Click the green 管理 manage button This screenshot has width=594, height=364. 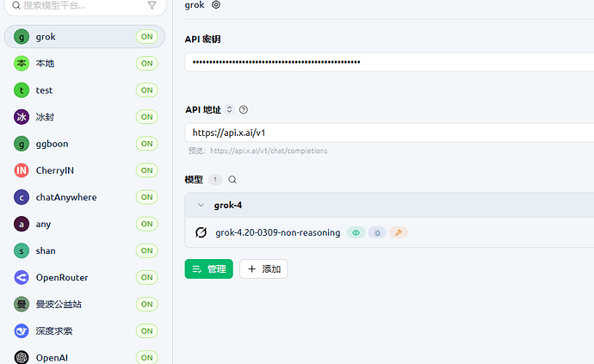click(208, 269)
